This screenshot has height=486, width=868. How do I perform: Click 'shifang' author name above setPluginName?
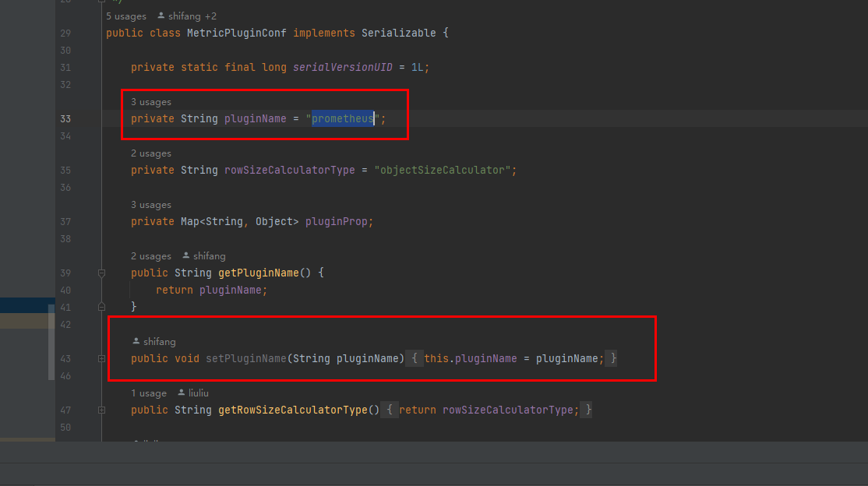(160, 342)
